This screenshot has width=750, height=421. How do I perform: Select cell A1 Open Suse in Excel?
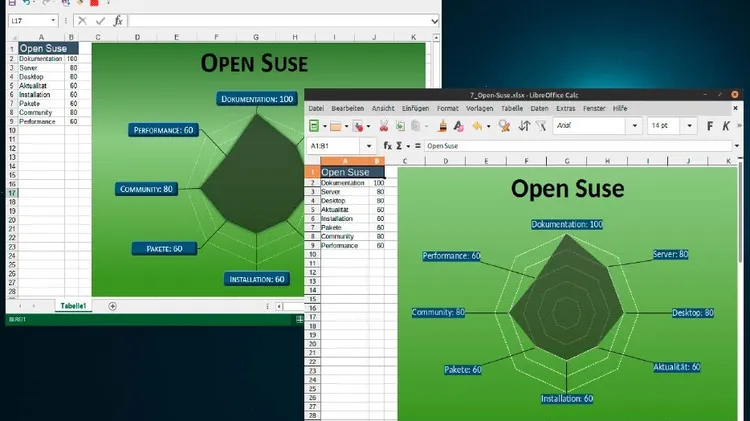coord(42,48)
